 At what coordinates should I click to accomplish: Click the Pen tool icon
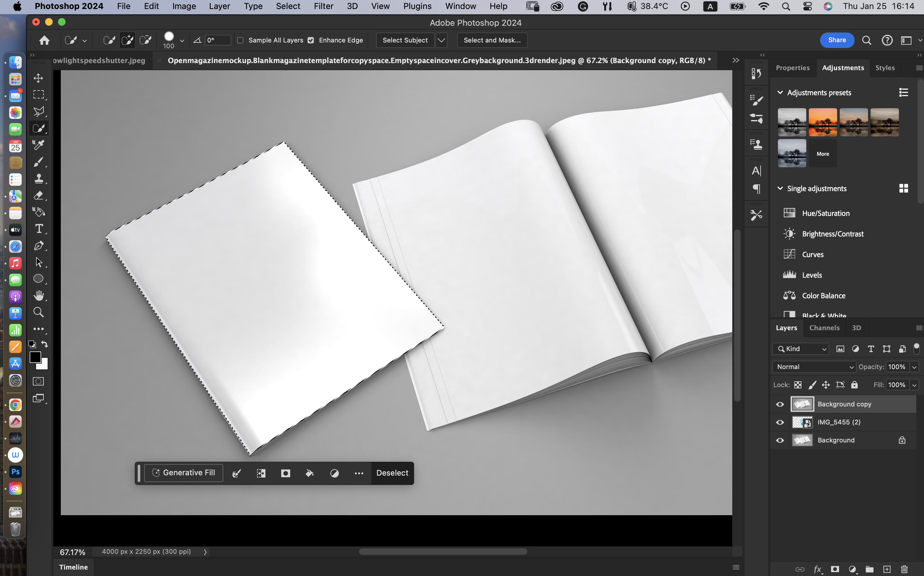[x=39, y=246]
